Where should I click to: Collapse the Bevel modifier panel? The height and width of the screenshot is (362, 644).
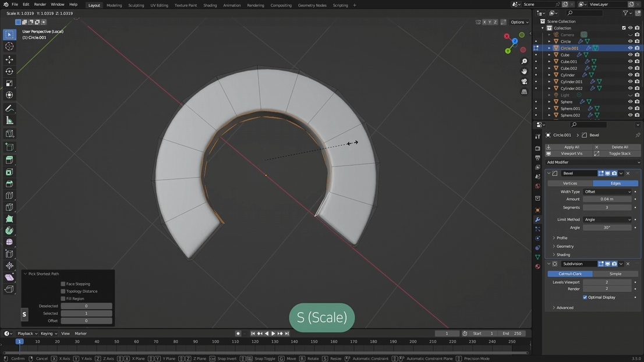549,173
